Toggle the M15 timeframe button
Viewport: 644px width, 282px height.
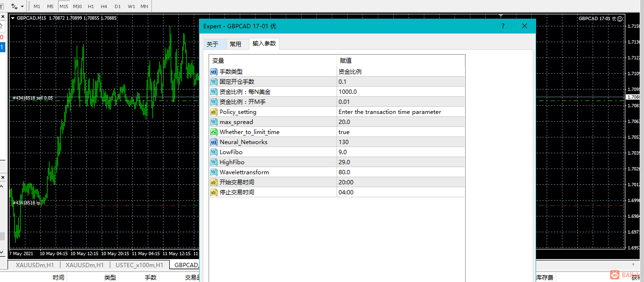[x=64, y=7]
